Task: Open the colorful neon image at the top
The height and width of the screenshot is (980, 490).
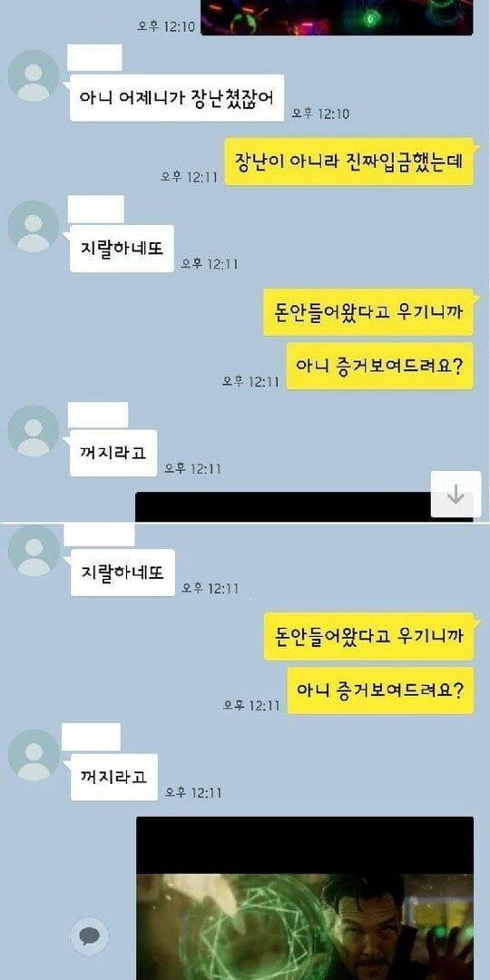Action: [x=337, y=17]
